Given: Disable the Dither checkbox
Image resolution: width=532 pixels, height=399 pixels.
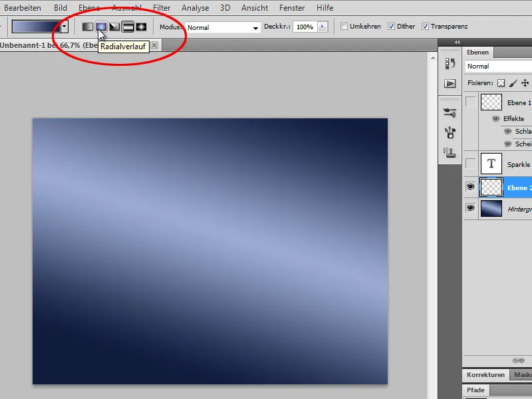Looking at the screenshot, I should coord(391,26).
